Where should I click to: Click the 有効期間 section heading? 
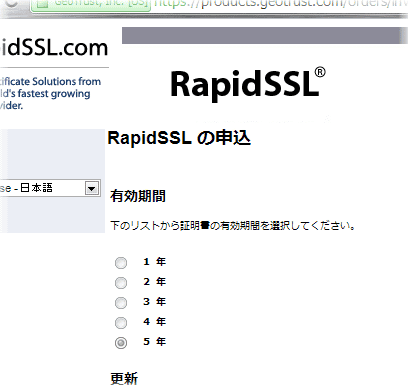tap(138, 196)
